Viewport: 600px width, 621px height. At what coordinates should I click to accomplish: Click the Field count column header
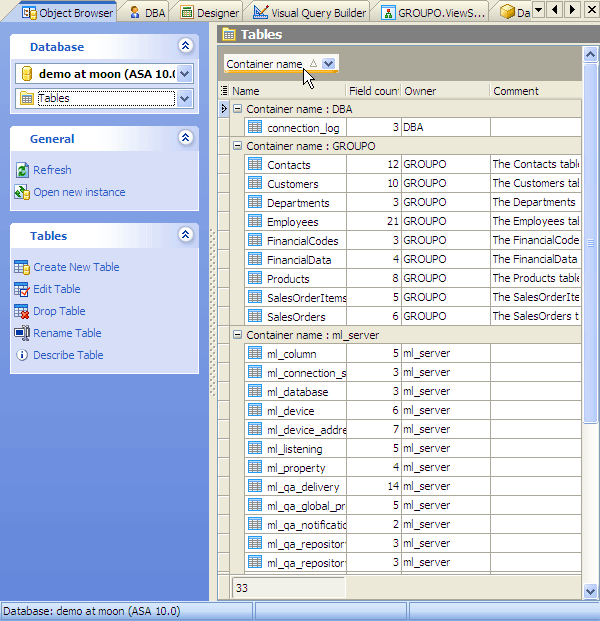374,91
